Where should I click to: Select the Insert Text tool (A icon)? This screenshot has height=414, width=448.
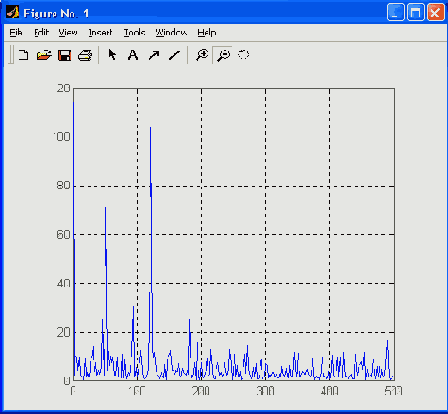tap(133, 55)
